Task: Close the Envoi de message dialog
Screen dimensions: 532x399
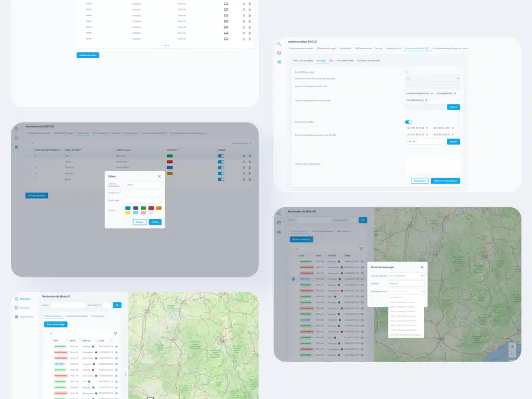Action: pos(422,268)
